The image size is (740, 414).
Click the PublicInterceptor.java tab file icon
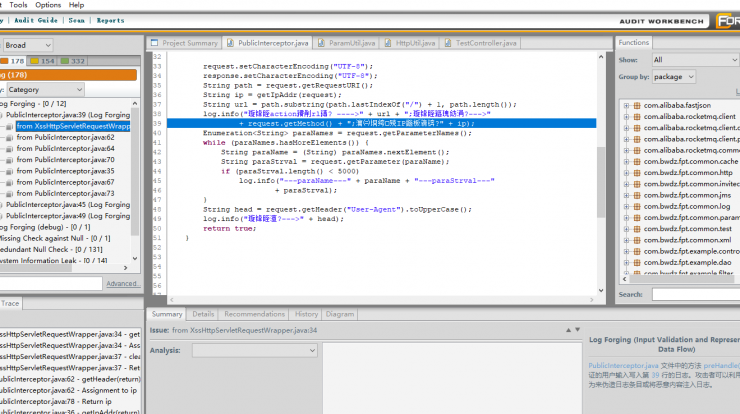[x=230, y=43]
